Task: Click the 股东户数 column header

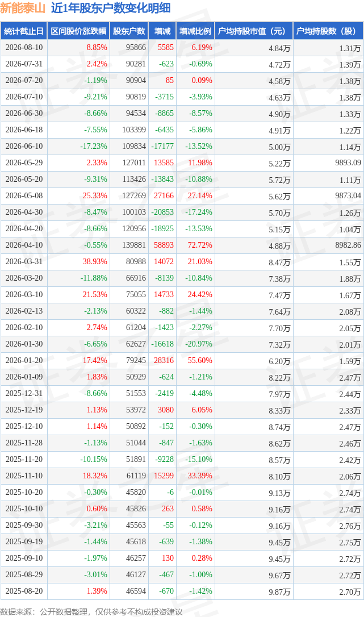Action: (x=129, y=31)
